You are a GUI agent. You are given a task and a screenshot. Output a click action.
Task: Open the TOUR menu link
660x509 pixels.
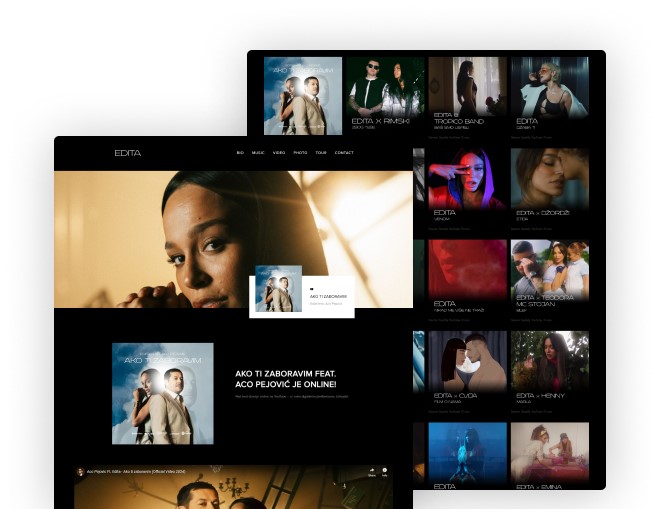[321, 153]
